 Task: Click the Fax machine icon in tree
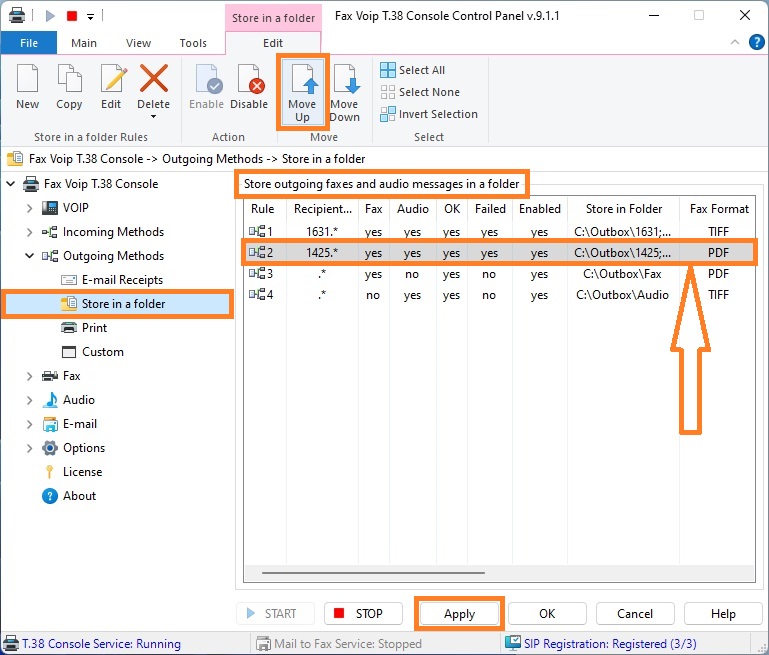[50, 376]
